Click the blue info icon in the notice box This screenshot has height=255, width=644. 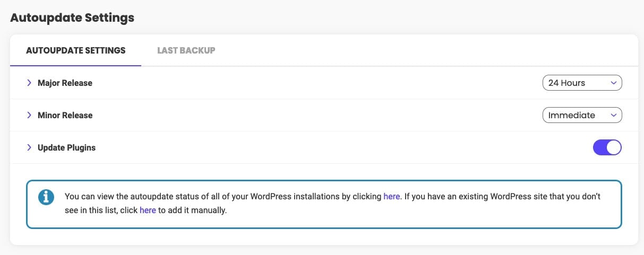click(46, 198)
